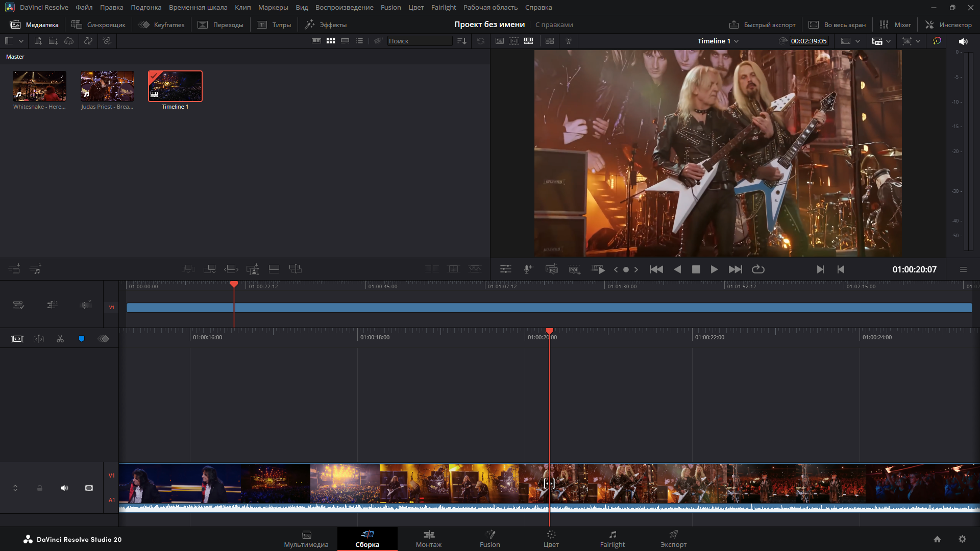Go to the Монтаж page
Image resolution: width=980 pixels, height=551 pixels.
(x=429, y=539)
